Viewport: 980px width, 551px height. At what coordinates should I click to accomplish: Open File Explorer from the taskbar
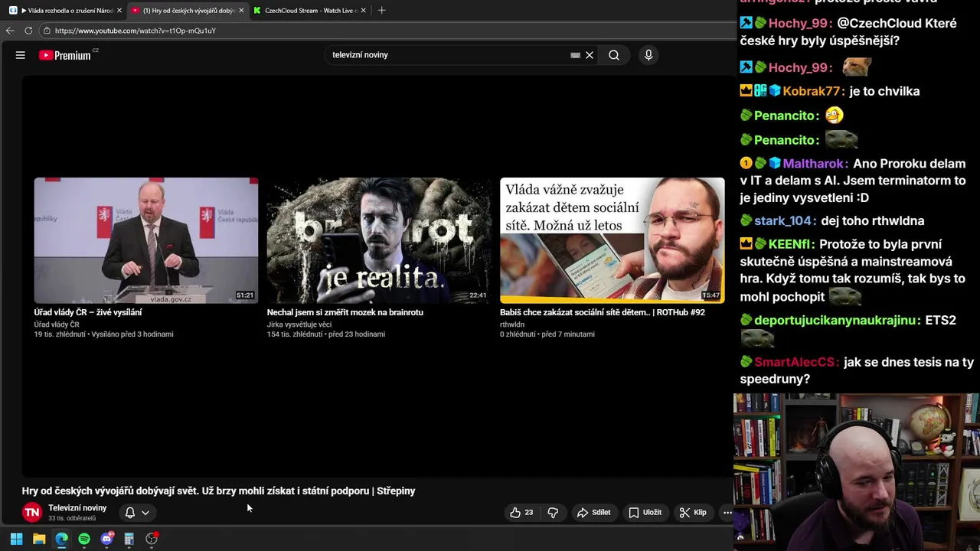coord(39,539)
